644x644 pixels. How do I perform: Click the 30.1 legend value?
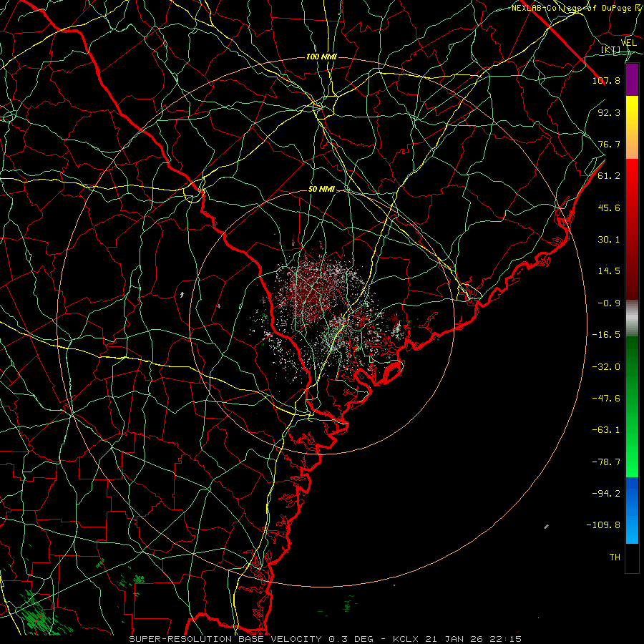click(609, 240)
